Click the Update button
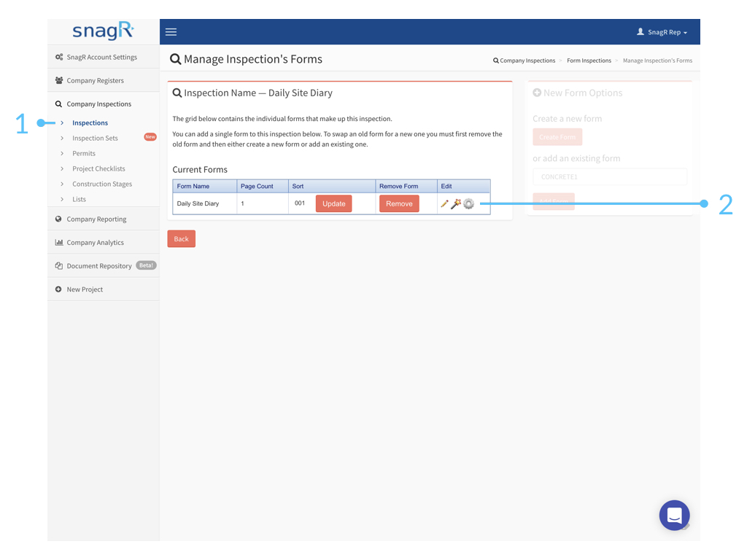 point(334,204)
